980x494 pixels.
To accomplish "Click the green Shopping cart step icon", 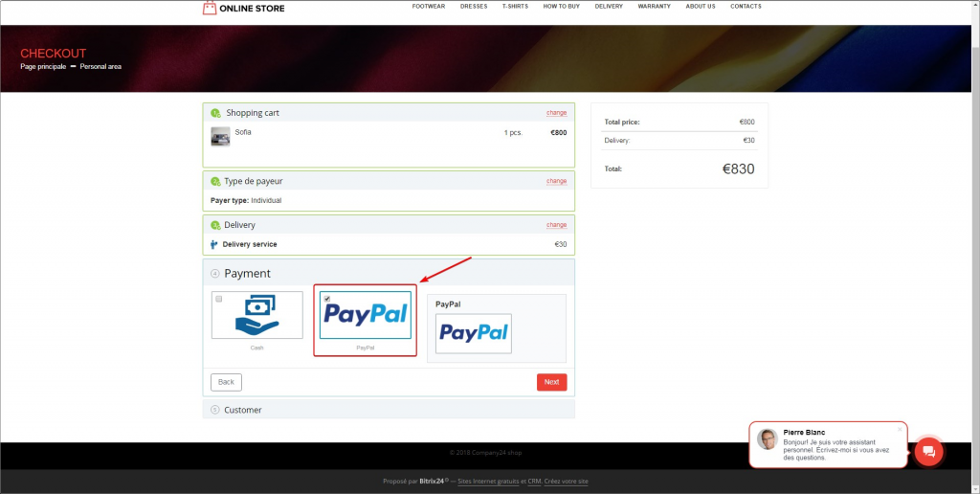I will tap(215, 113).
